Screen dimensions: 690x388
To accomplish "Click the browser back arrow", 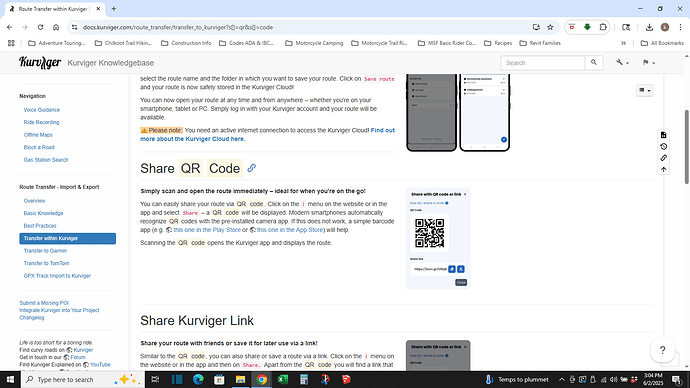I will [x=10, y=27].
